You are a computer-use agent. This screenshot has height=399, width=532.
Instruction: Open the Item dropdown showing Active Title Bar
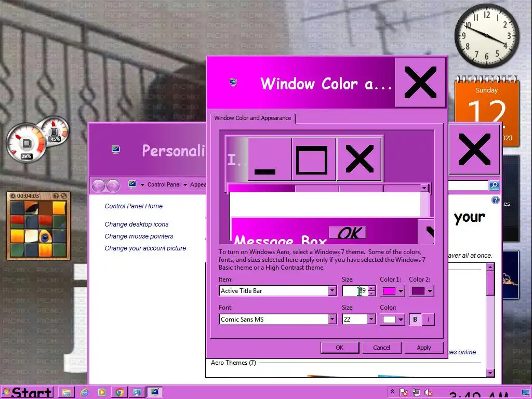pos(332,291)
